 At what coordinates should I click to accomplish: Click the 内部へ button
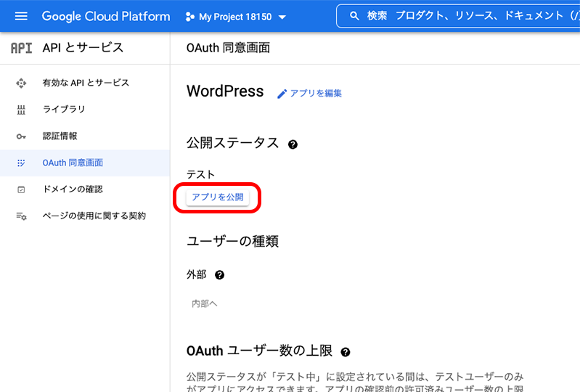(x=204, y=303)
